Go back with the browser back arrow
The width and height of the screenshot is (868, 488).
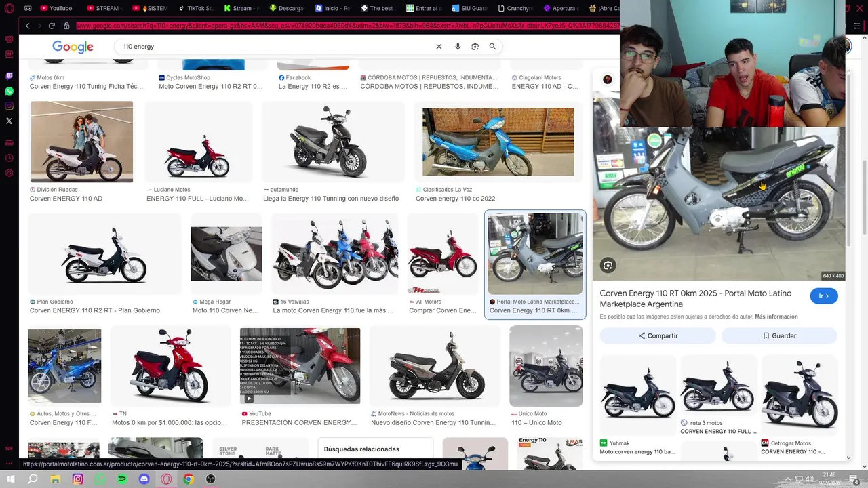point(27,26)
